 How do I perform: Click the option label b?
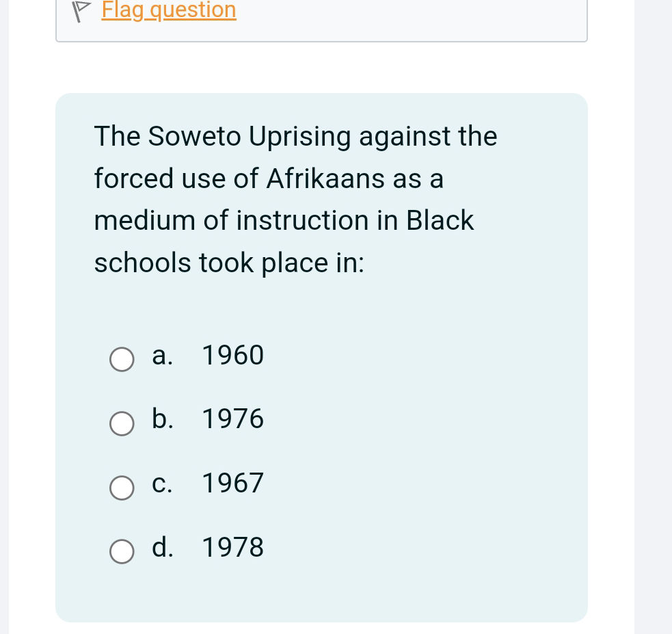click(x=161, y=419)
